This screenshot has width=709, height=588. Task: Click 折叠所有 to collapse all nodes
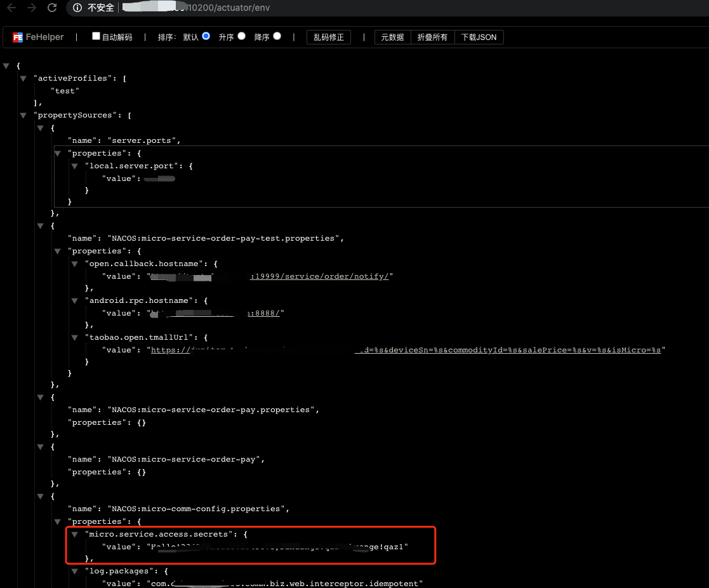tap(432, 37)
